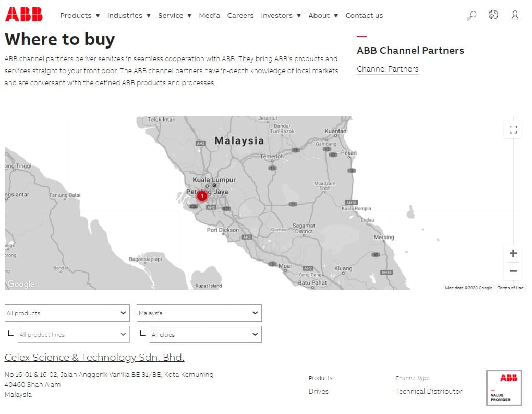Open the Industries menu
The image size is (532, 414).
129,16
